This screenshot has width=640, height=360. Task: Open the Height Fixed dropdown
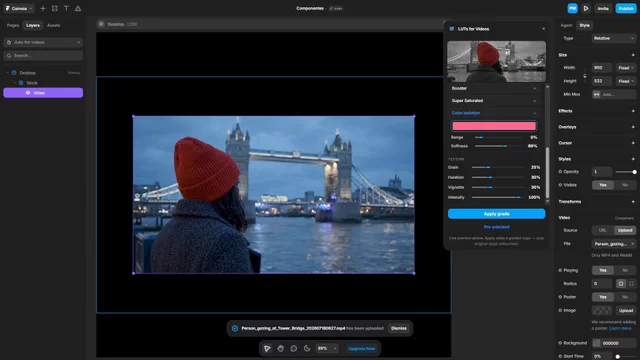tap(626, 81)
